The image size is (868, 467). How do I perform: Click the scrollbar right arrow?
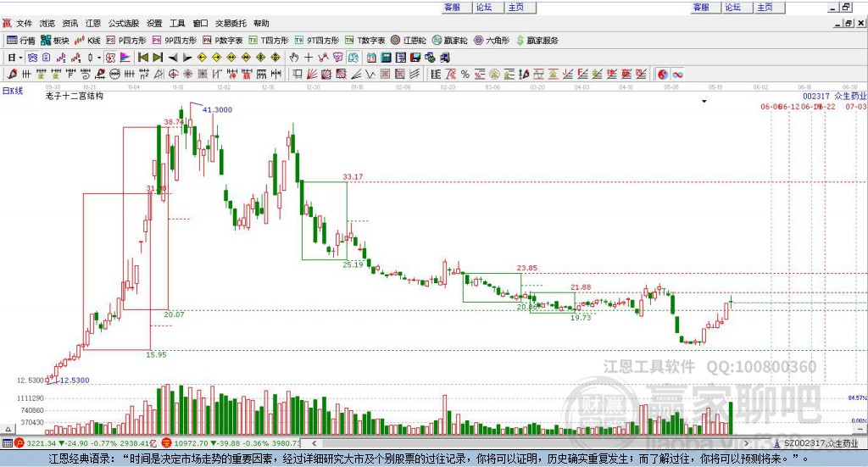(746, 443)
